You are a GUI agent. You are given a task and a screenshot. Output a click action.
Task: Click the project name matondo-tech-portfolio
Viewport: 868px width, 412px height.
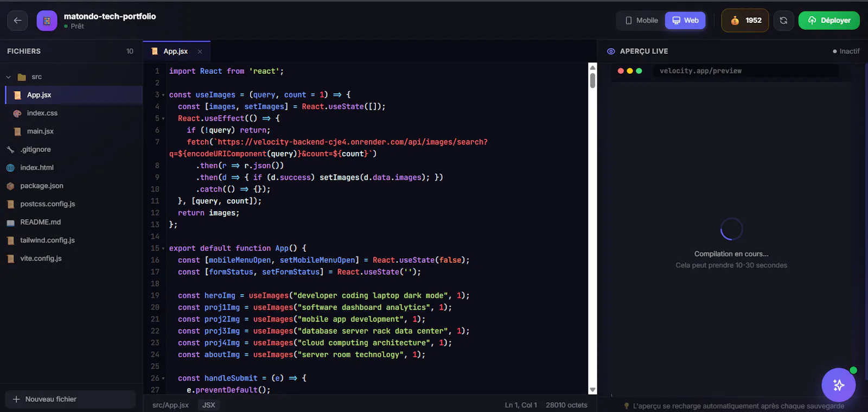pyautogui.click(x=110, y=16)
